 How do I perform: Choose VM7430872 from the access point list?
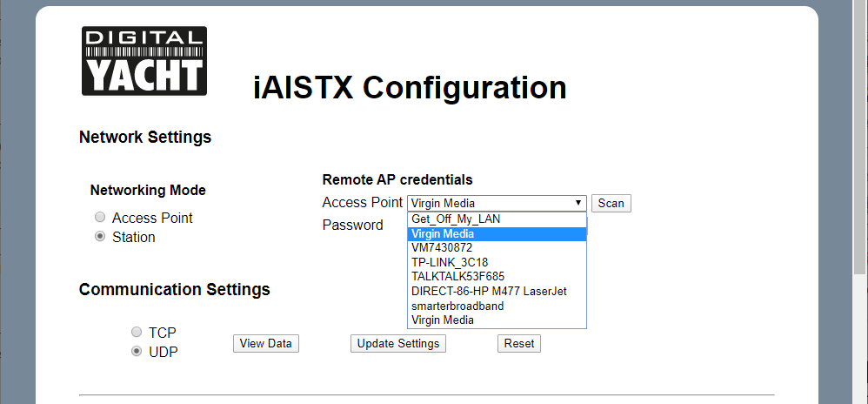pyautogui.click(x=442, y=247)
